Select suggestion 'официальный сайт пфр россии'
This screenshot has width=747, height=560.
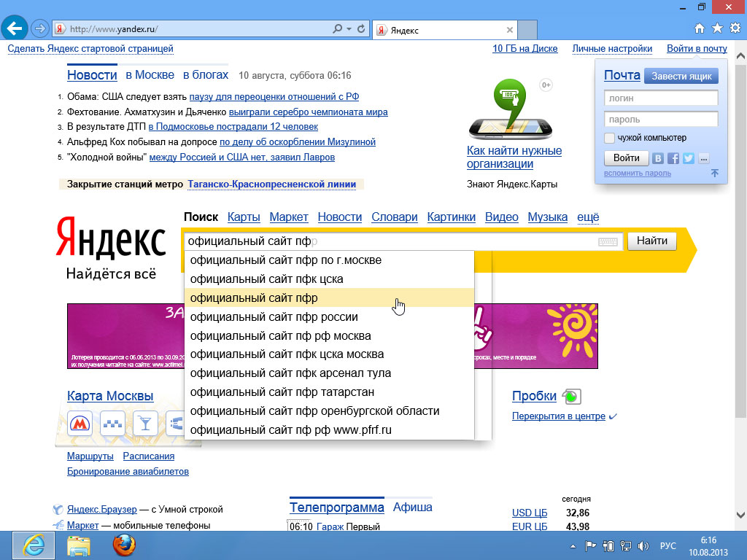[329, 317]
